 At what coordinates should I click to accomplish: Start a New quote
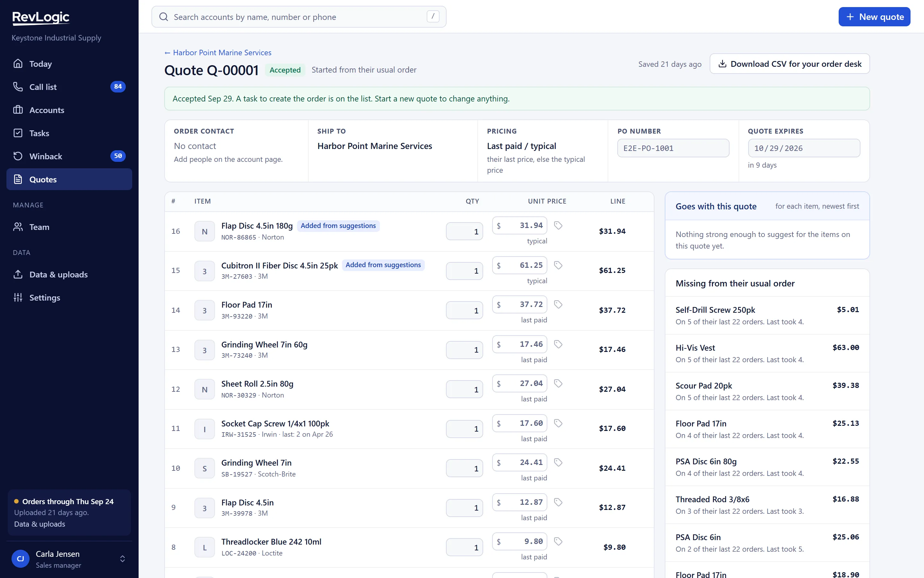(874, 17)
